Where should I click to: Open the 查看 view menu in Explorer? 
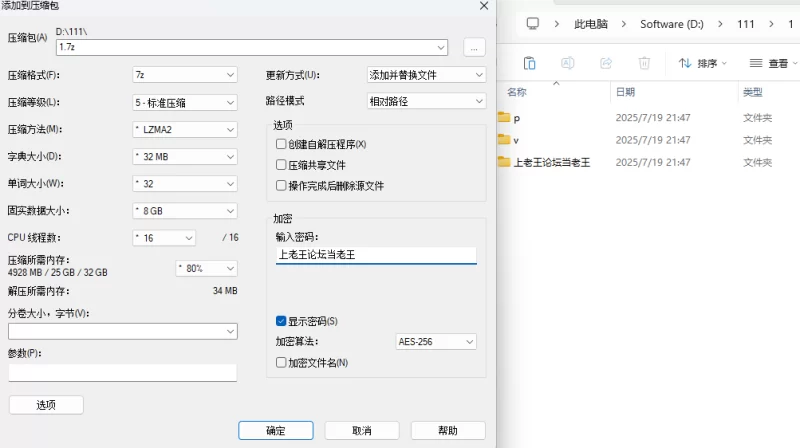pyautogui.click(x=772, y=63)
